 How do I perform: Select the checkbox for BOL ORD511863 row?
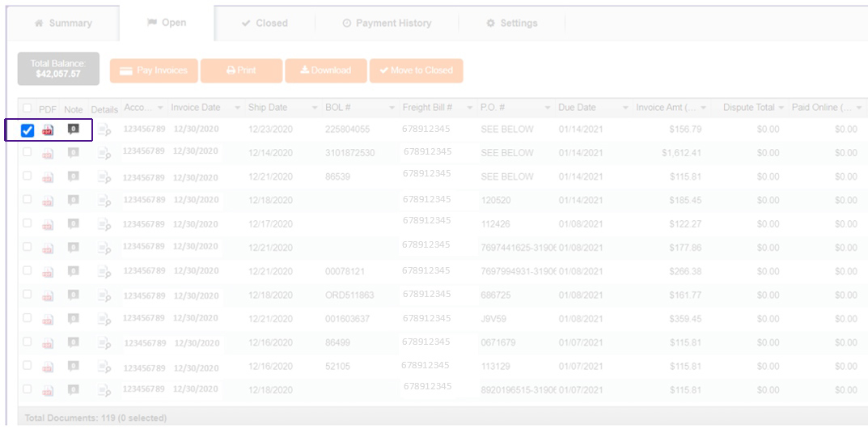pyautogui.click(x=28, y=294)
